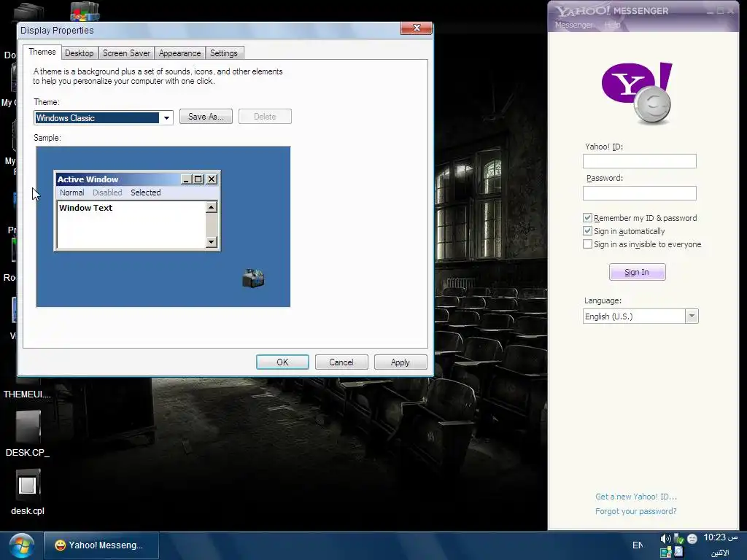Click Normal in the sample window menu

[x=72, y=192]
